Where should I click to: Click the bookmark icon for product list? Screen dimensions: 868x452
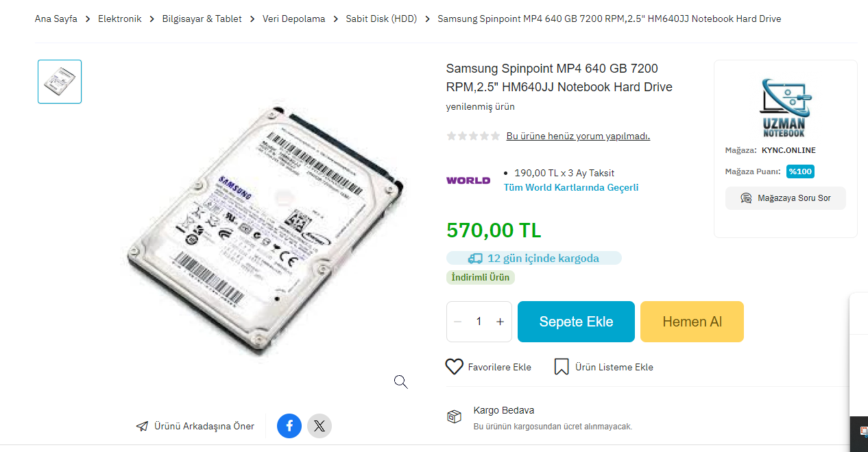pyautogui.click(x=562, y=367)
